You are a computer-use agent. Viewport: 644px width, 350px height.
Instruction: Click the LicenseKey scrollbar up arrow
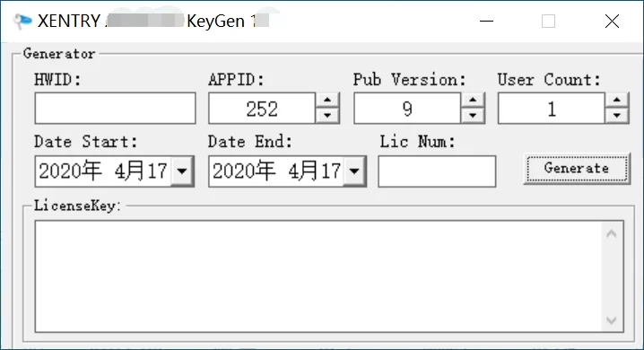click(612, 233)
